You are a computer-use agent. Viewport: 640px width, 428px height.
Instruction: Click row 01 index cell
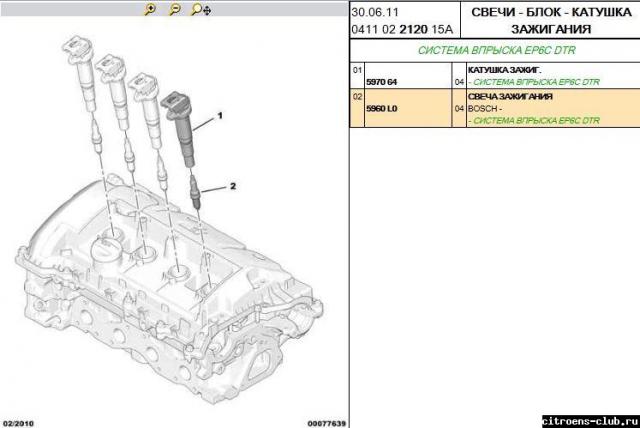click(356, 70)
